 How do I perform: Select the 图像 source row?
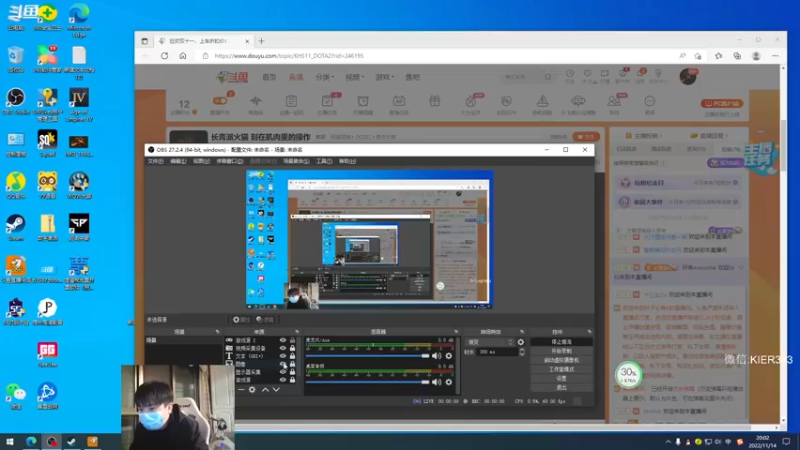tap(261, 364)
